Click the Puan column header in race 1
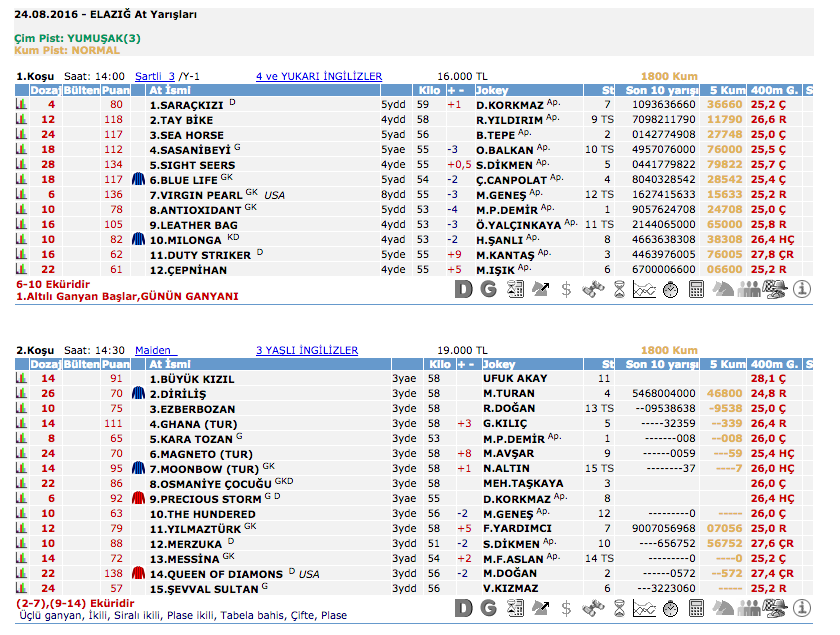 coord(116,90)
